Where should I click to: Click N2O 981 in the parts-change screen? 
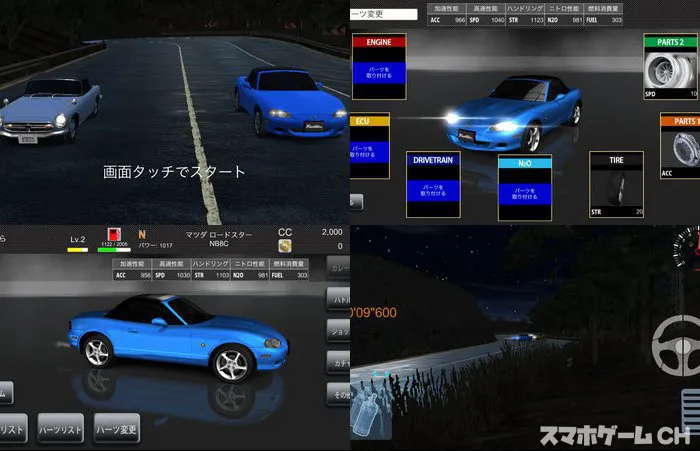pyautogui.click(x=564, y=20)
